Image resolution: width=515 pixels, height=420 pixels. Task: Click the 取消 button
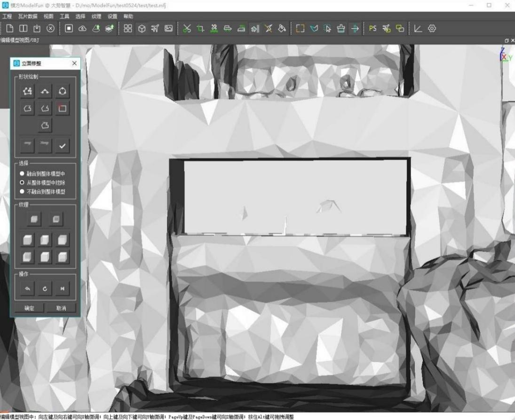(x=61, y=308)
